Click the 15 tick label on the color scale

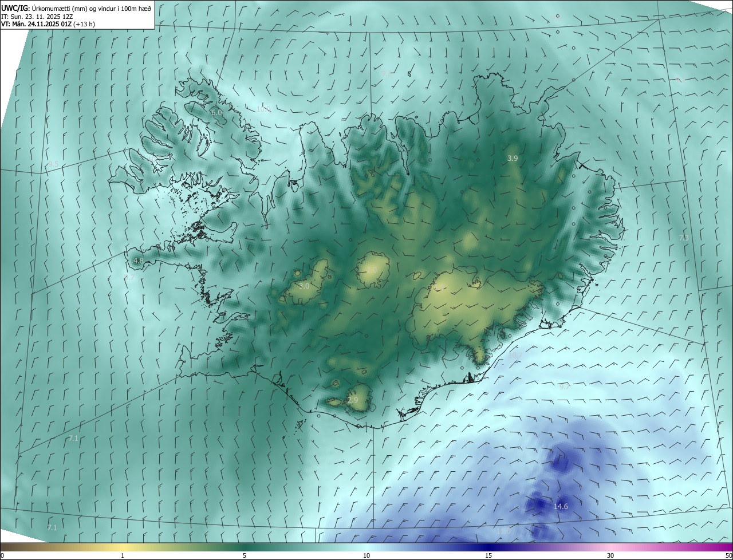(488, 555)
